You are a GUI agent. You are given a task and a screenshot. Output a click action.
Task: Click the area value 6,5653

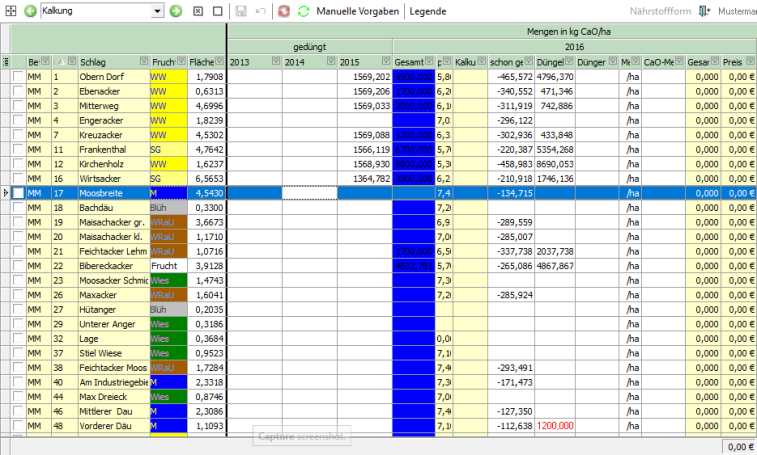[209, 178]
